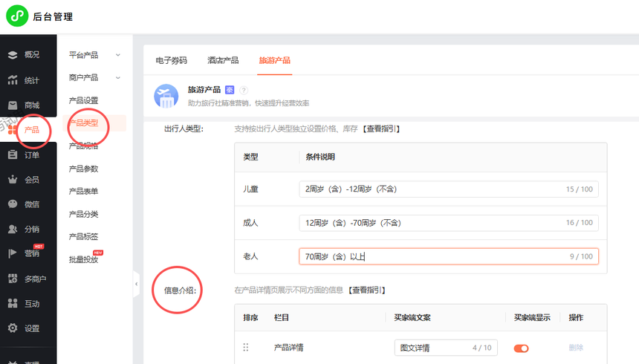
Task: Open the 微信 WeChat sidebar icon
Action: 13,204
